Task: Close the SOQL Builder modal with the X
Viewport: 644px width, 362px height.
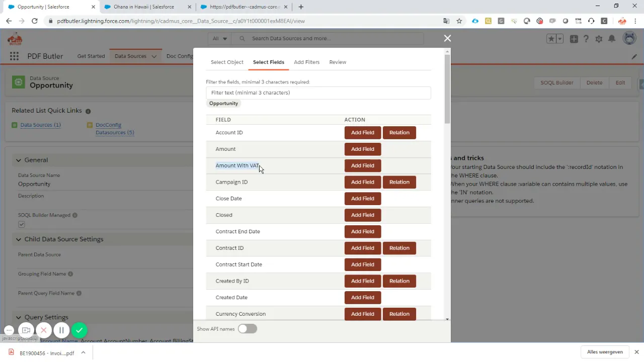Action: [447, 38]
